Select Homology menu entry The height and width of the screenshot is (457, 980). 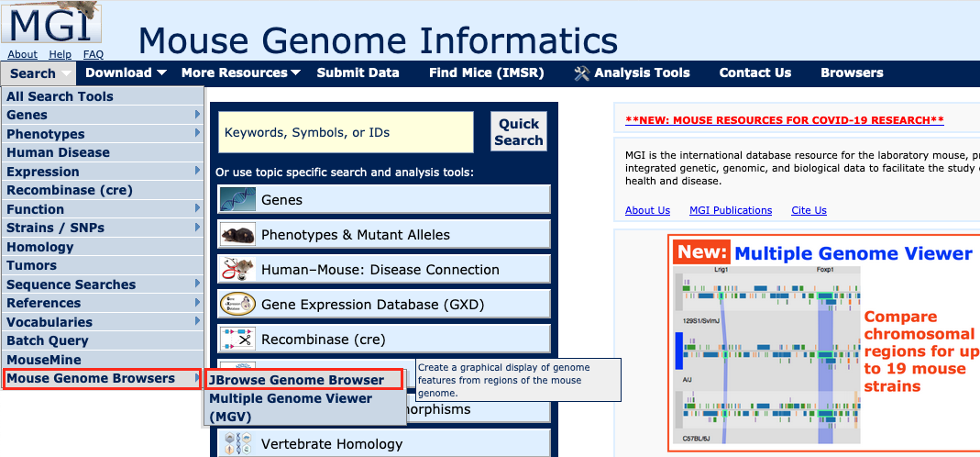point(104,247)
